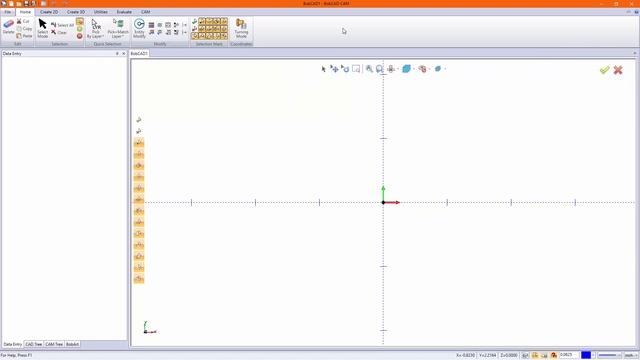Open the Pick By Layer dropdown
Image resolution: width=640 pixels, height=360 pixels.
(96, 29)
